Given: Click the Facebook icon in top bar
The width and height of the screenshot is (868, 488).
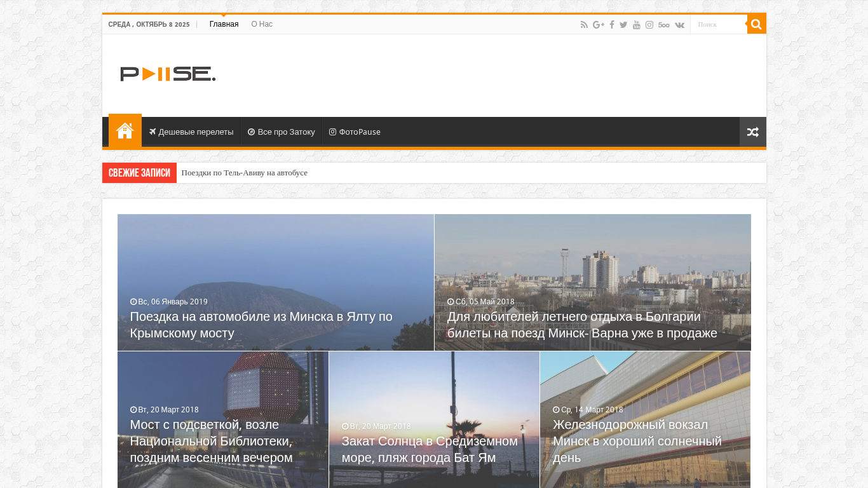Looking at the screenshot, I should click(612, 25).
